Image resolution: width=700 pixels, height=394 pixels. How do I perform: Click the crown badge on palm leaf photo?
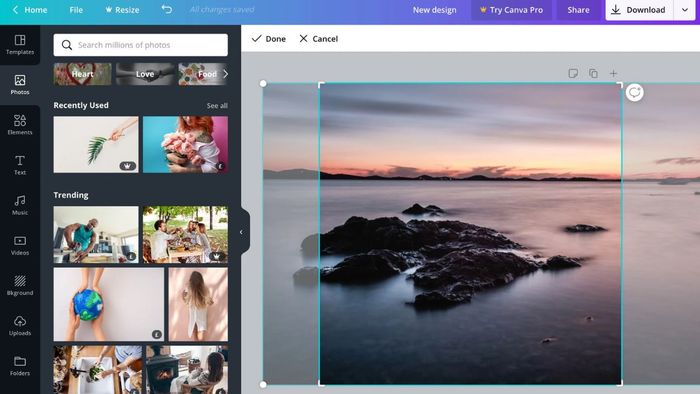click(128, 166)
